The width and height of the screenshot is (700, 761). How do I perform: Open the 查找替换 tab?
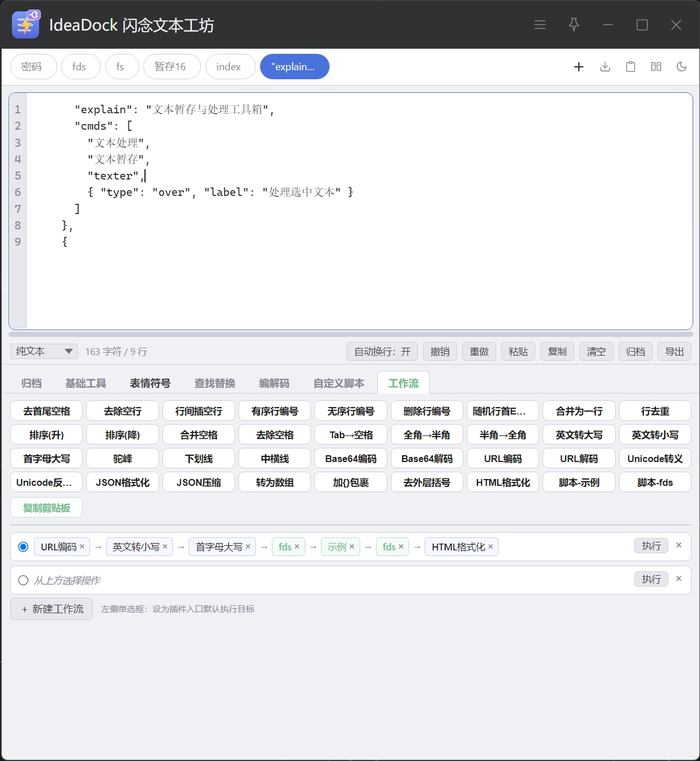pyautogui.click(x=215, y=383)
